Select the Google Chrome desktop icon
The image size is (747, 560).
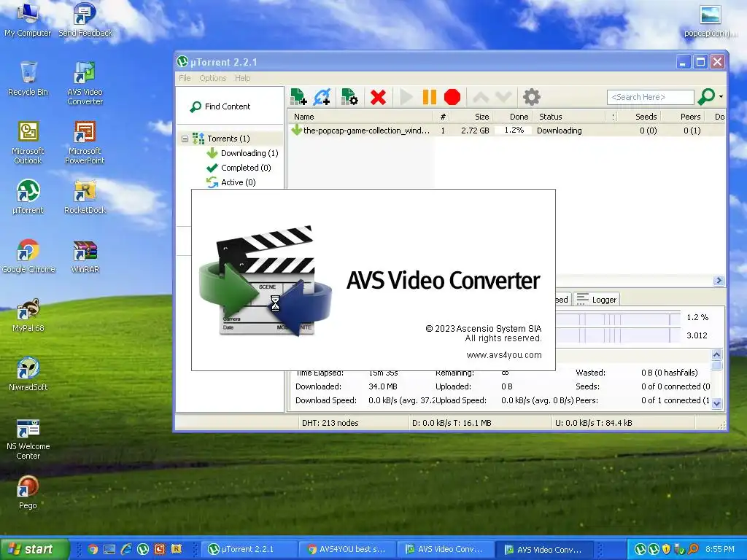point(28,256)
